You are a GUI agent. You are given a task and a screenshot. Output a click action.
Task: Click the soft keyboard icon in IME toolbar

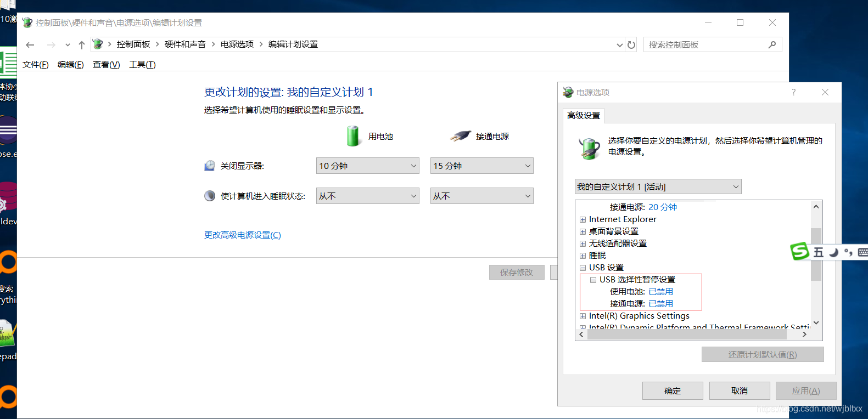(863, 252)
